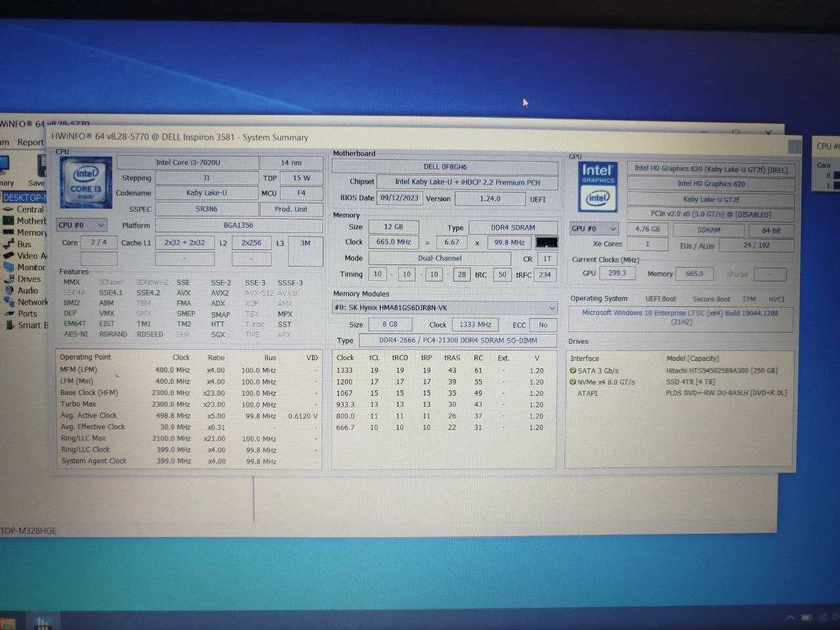Click the HVCI indicator

pyautogui.click(x=776, y=299)
